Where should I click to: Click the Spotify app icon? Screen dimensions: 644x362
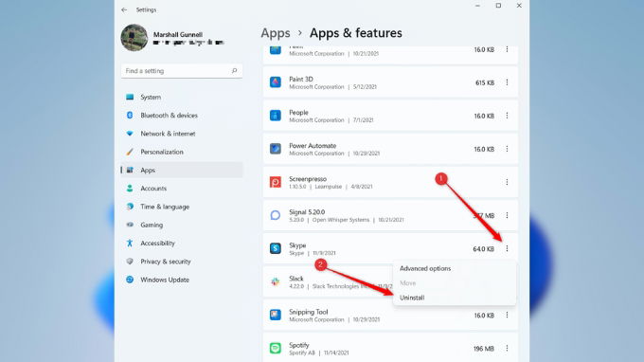276,349
